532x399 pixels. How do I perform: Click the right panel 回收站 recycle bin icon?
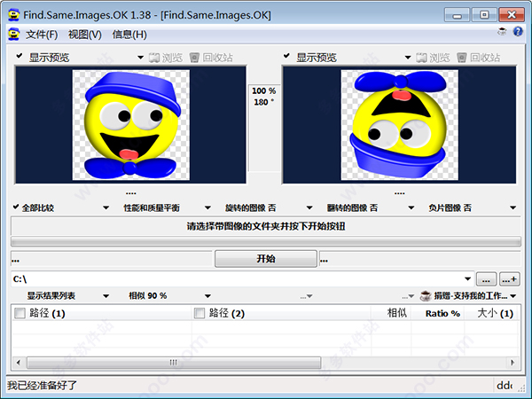(462, 58)
